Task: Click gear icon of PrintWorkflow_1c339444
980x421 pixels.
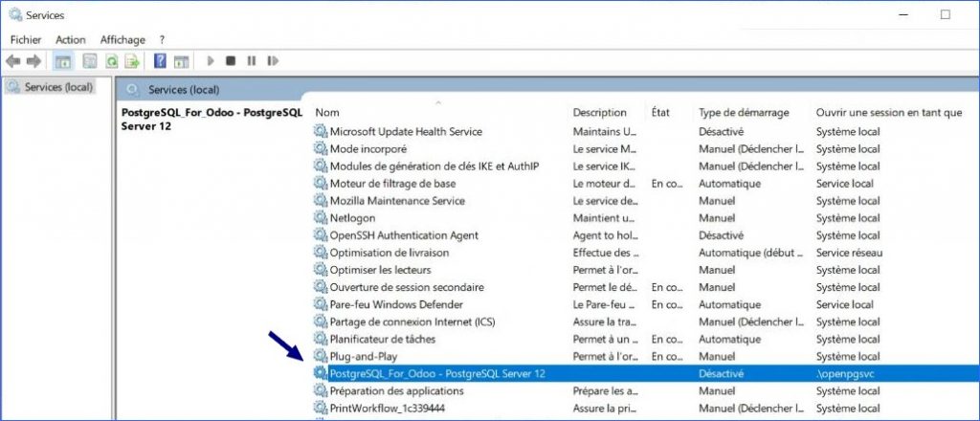Action: [320, 408]
